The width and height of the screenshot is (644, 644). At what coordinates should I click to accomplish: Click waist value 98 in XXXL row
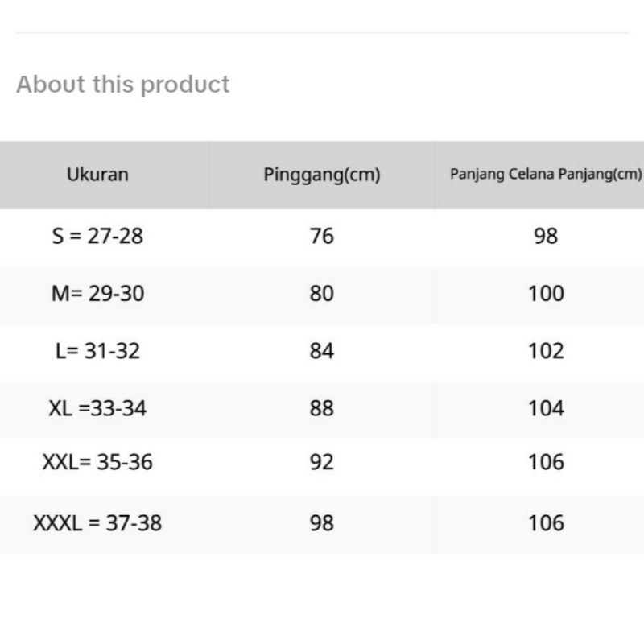coord(321,523)
